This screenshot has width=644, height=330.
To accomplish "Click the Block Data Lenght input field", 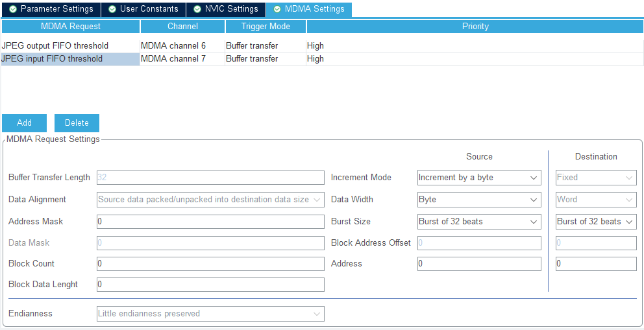I will tap(210, 285).
